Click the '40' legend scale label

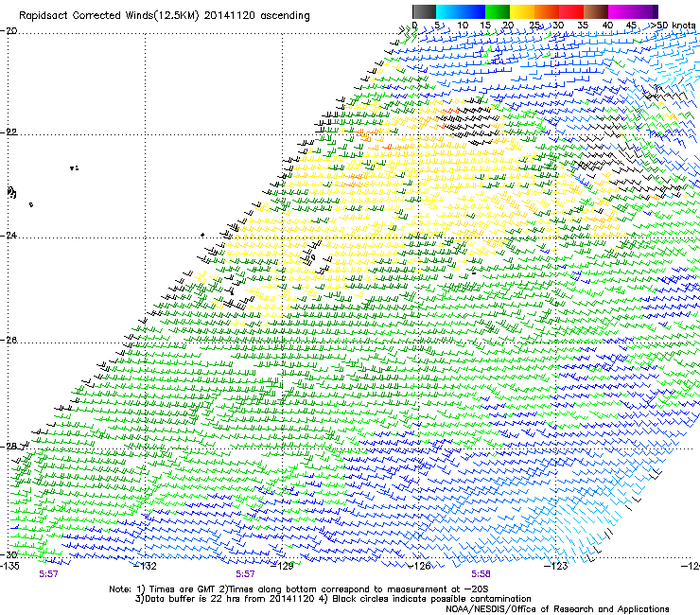pyautogui.click(x=607, y=26)
